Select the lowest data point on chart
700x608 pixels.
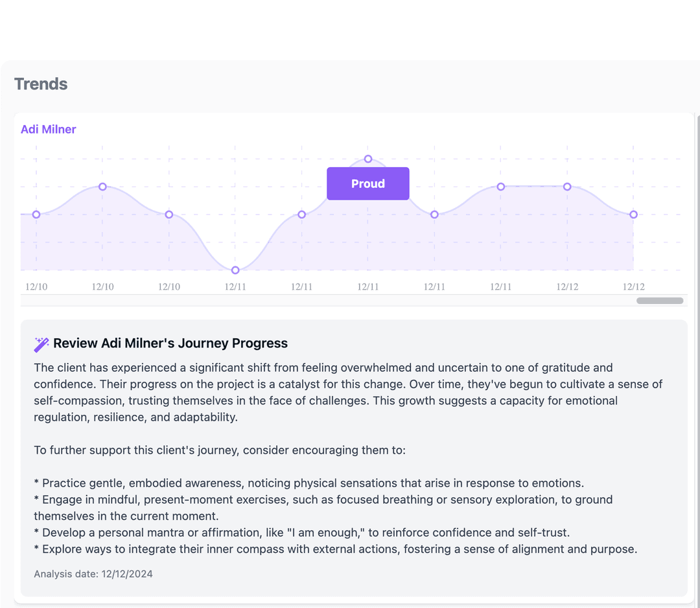point(235,270)
